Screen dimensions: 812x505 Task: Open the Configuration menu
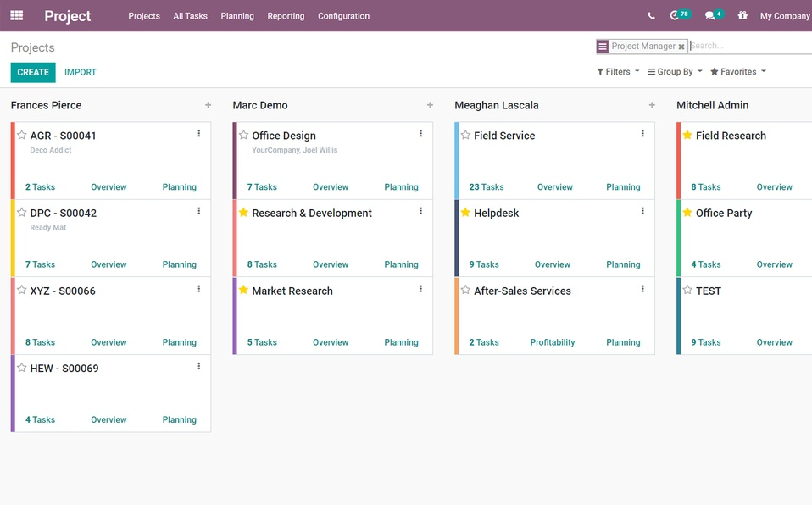coord(343,16)
